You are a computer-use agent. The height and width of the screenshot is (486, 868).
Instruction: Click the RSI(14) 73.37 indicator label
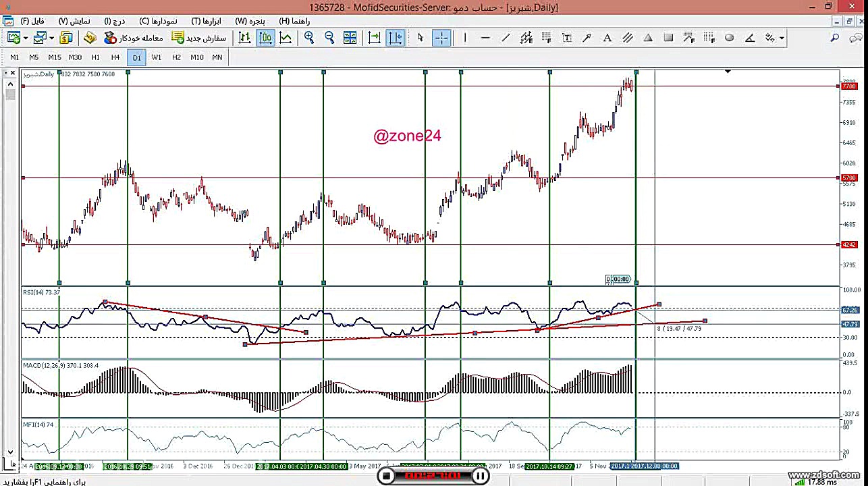point(41,292)
